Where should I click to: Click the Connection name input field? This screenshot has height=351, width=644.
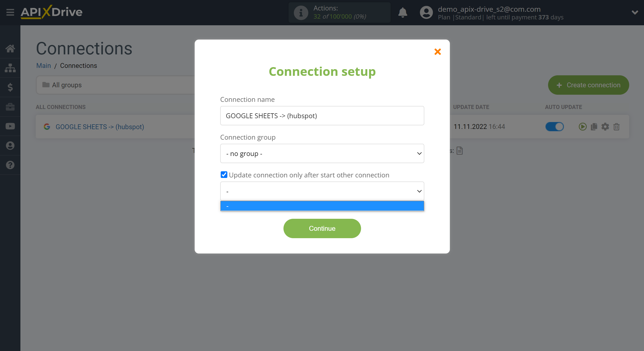tap(322, 115)
